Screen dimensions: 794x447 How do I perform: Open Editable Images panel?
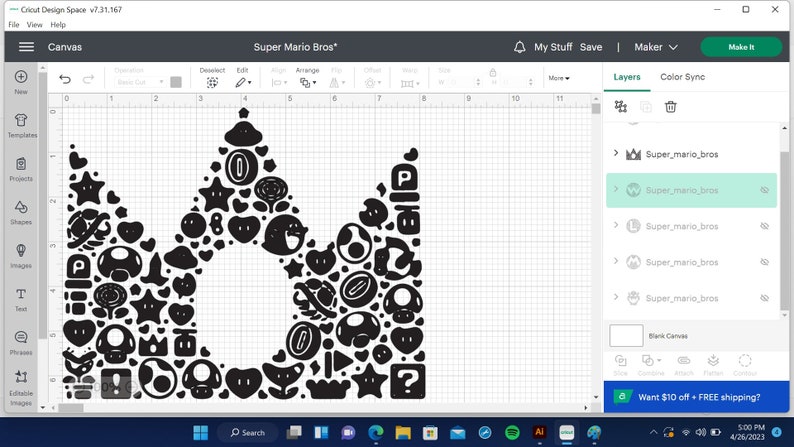coord(21,389)
